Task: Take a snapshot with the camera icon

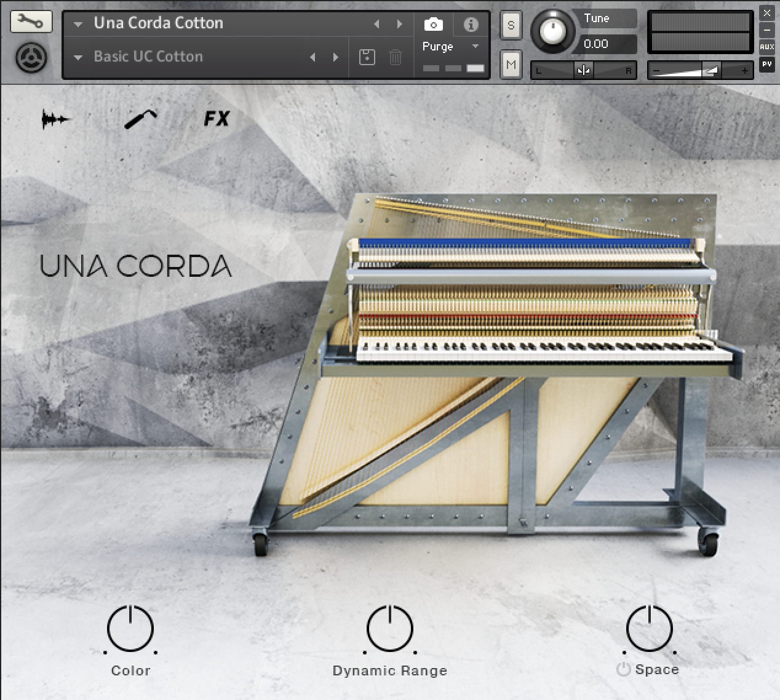Action: [433, 23]
